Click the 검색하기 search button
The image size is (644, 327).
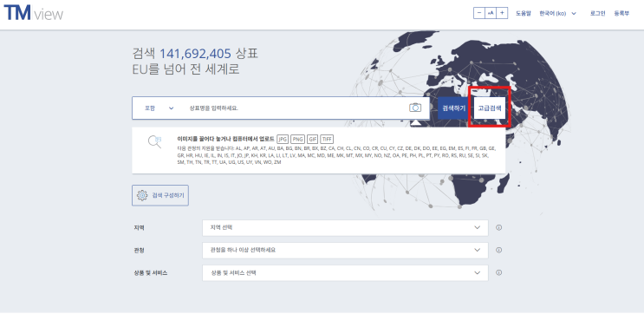454,108
